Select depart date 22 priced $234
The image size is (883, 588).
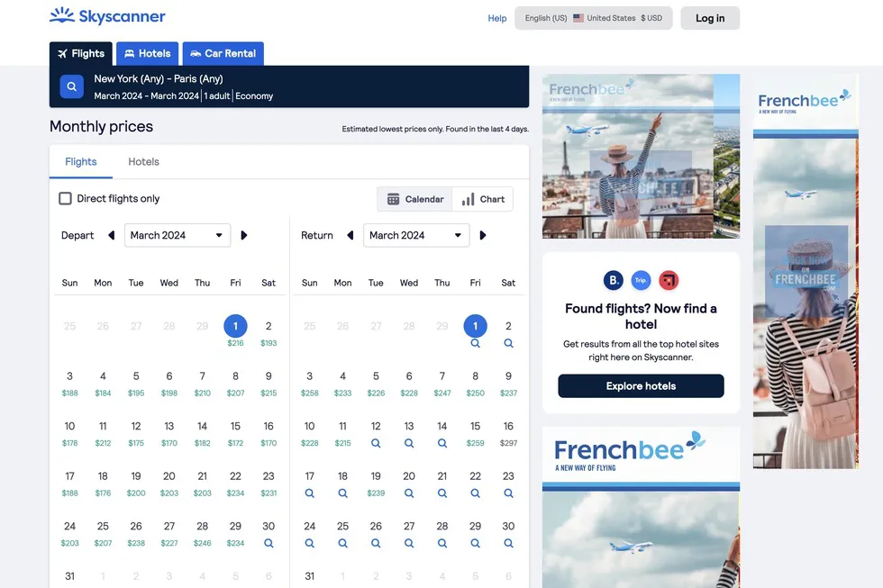pyautogui.click(x=235, y=484)
